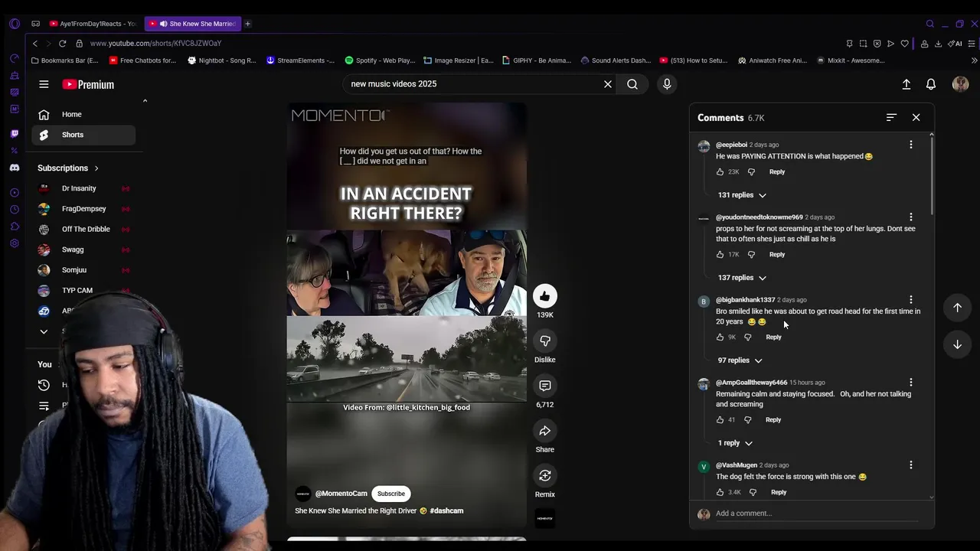The height and width of the screenshot is (551, 980).
Task: Like the @youdontneedtoknowme969 comment
Action: coord(720,255)
